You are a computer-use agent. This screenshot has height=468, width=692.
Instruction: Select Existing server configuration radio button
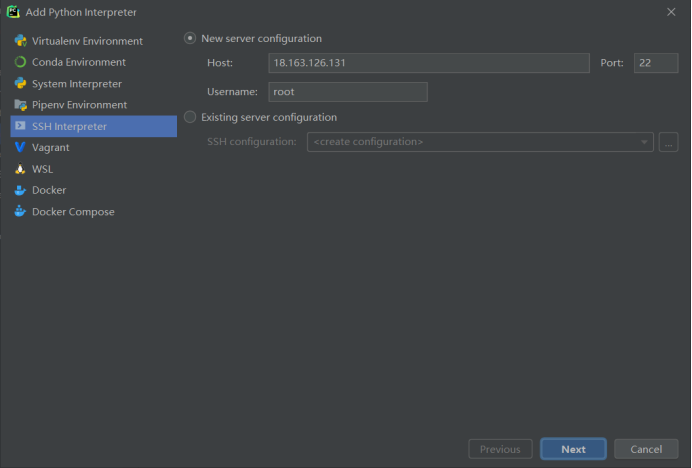pos(190,117)
